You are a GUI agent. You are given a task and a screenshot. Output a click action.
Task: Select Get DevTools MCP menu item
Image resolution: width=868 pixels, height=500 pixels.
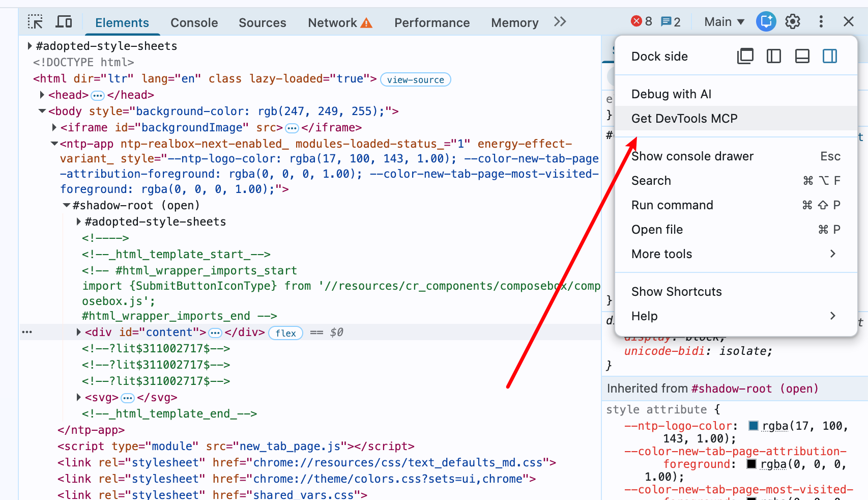(736, 119)
